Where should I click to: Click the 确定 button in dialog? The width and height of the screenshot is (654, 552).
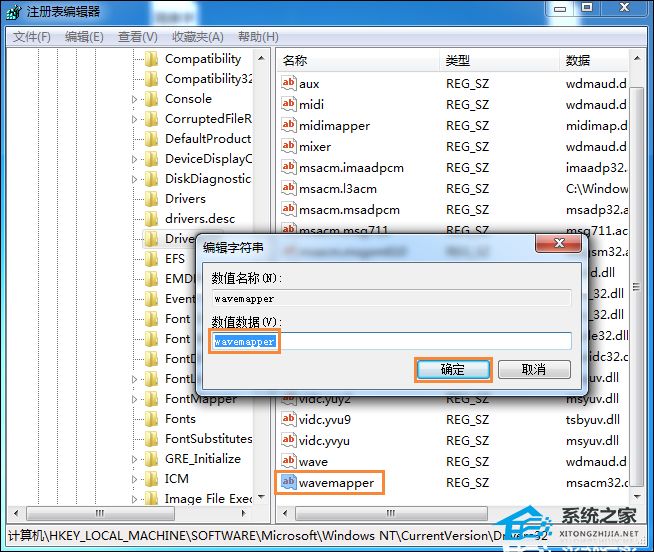click(x=453, y=370)
